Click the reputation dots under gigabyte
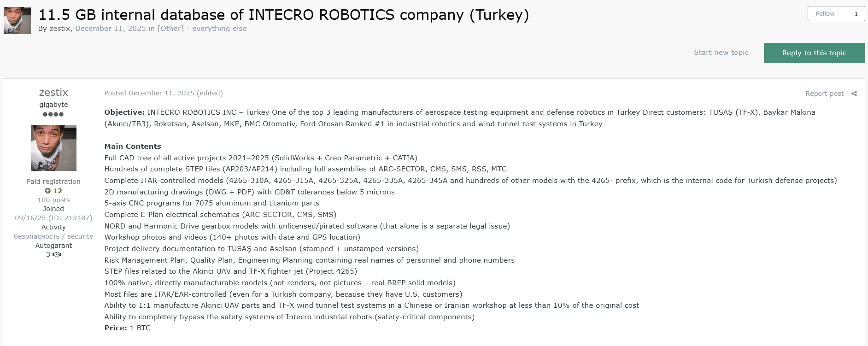The height and width of the screenshot is (346, 868). click(x=54, y=114)
